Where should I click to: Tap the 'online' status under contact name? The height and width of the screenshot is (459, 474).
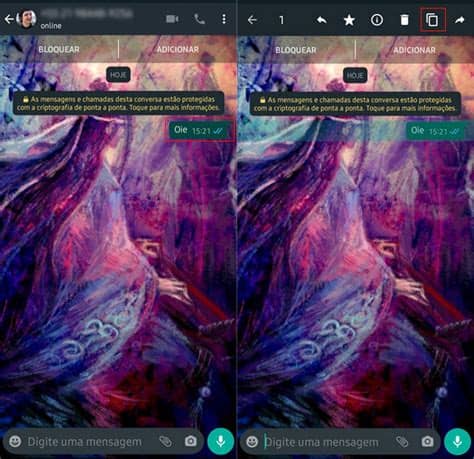(51, 26)
